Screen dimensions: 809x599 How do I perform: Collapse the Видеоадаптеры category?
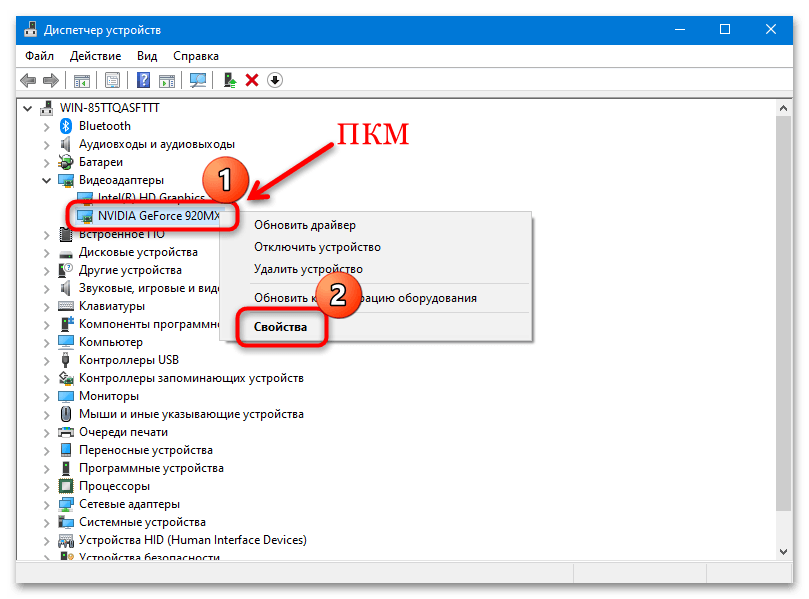[47, 180]
